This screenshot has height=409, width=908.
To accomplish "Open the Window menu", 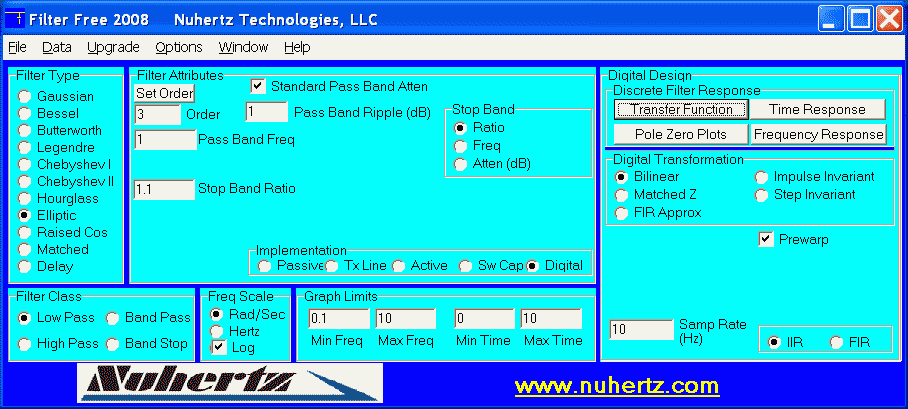I will (243, 48).
